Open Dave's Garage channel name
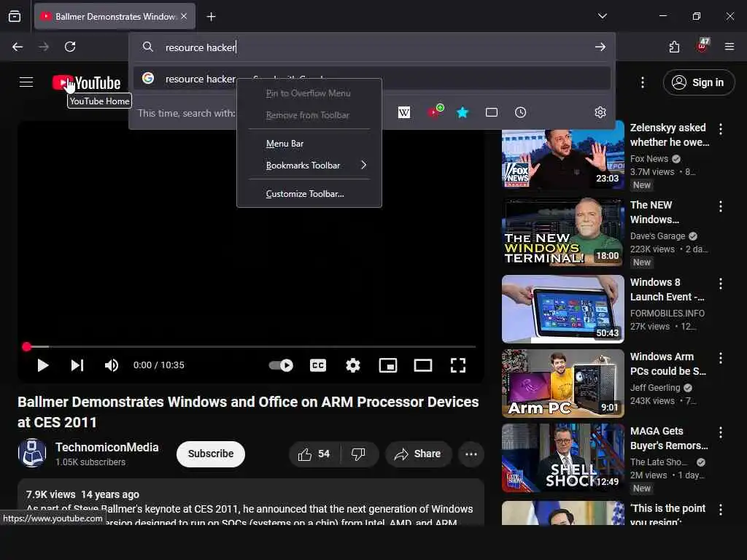The height and width of the screenshot is (560, 747). tap(657, 236)
